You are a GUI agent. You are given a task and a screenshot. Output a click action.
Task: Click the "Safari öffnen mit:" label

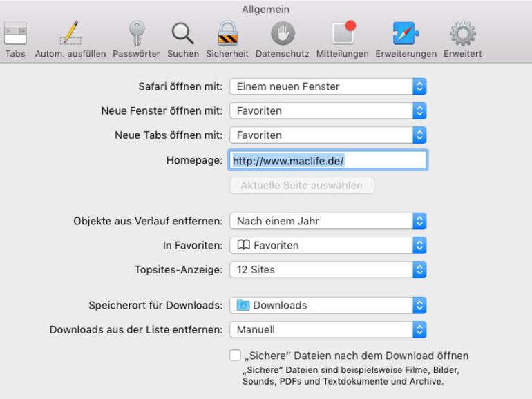tap(180, 86)
